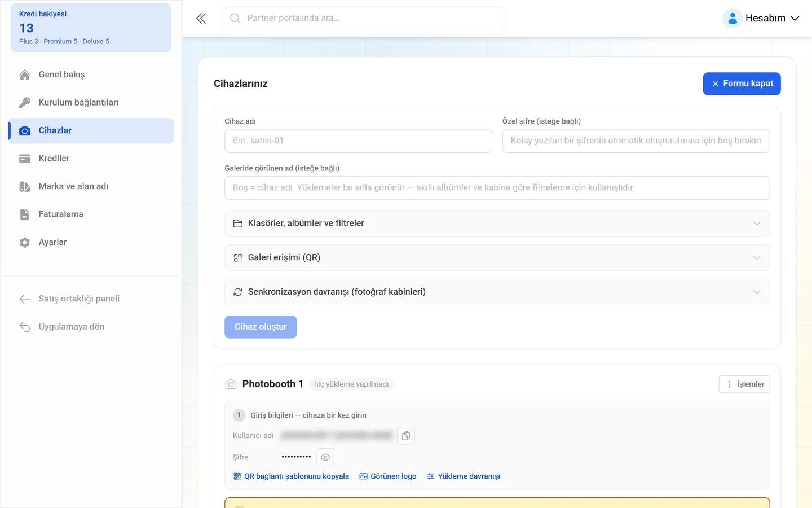Image resolution: width=812 pixels, height=508 pixels.
Task: Click the return arrow icon for Uygulamaya dön
Action: click(25, 327)
